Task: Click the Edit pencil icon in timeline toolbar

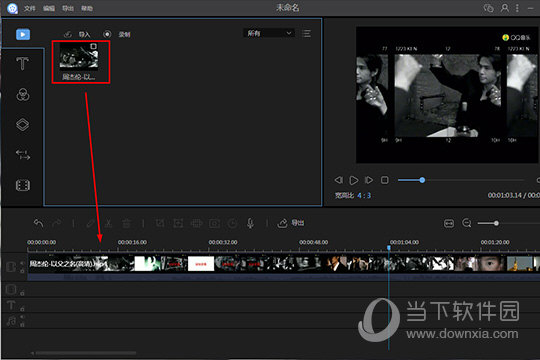Action: pos(91,223)
